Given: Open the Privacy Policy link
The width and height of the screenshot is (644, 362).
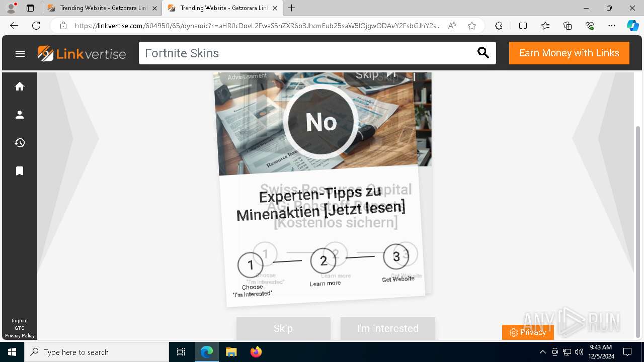Looking at the screenshot, I should click(x=20, y=335).
